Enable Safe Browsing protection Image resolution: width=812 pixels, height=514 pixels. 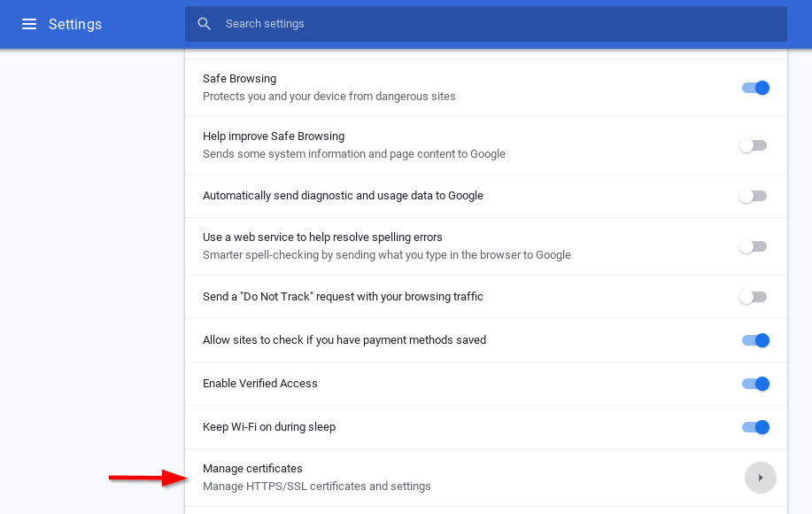[x=754, y=87]
